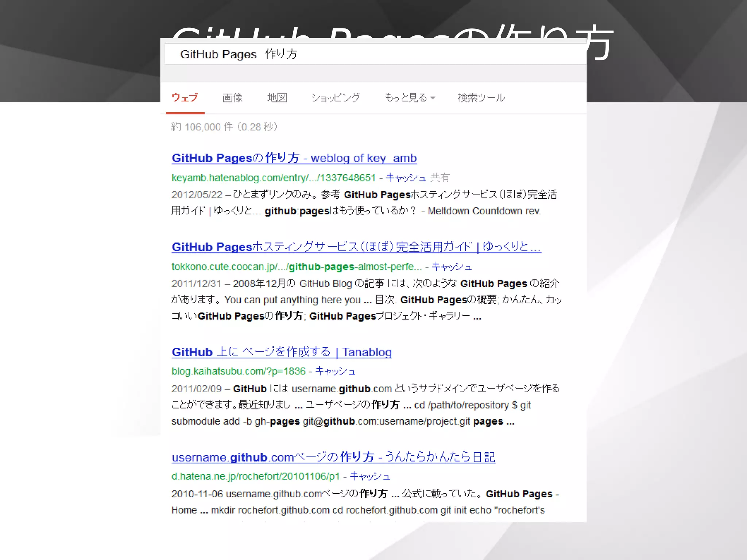Screen dimensions: 747x560
Task: Click the date 2011/02/09 in third snippet
Action: (x=197, y=389)
